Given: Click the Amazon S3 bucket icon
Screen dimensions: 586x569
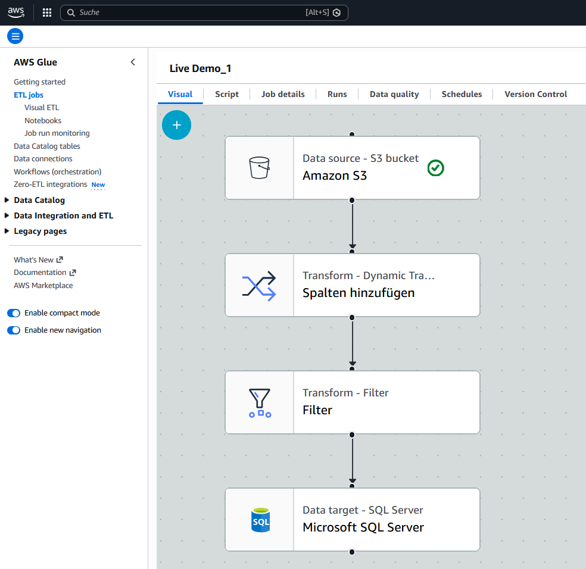Looking at the screenshot, I should [259, 167].
